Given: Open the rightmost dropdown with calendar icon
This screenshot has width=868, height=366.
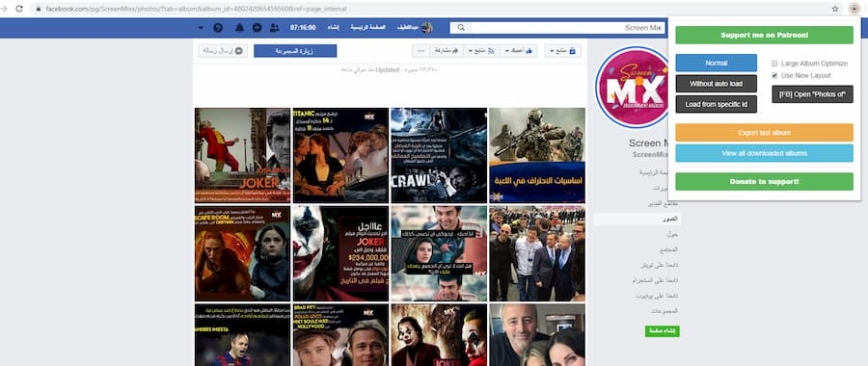Looking at the screenshot, I should click(x=562, y=51).
